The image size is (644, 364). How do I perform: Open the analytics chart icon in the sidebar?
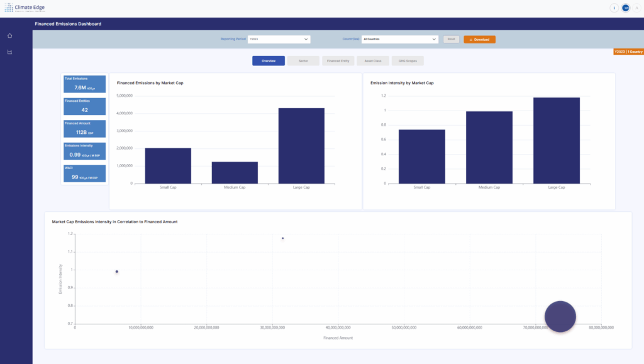click(x=9, y=53)
